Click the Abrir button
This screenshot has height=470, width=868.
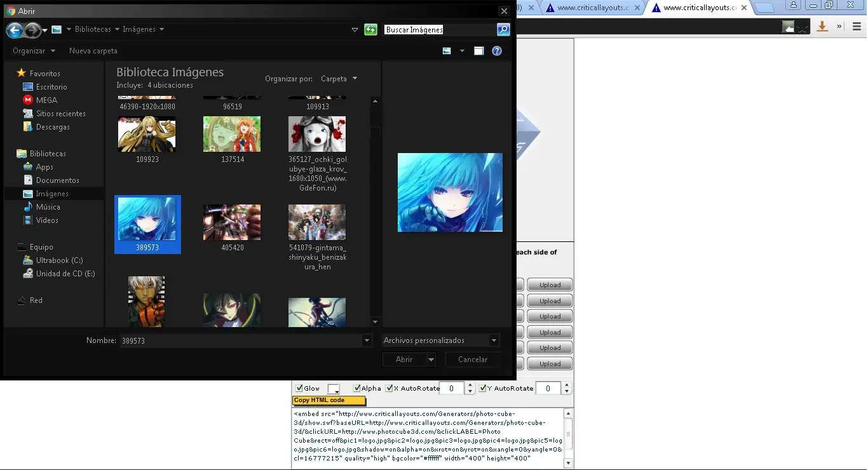(404, 359)
